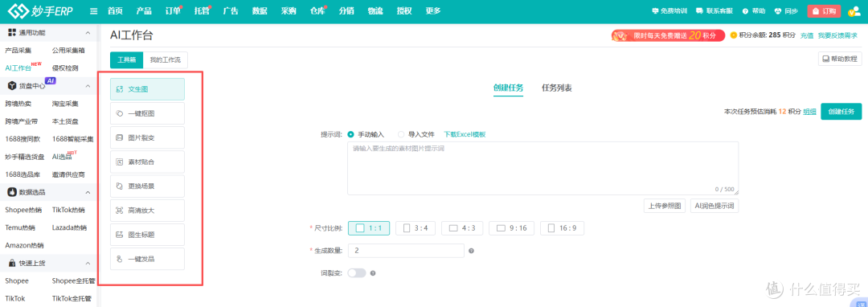Choose the 4:3 aspect ratio
868x307 pixels.
pyautogui.click(x=461, y=228)
